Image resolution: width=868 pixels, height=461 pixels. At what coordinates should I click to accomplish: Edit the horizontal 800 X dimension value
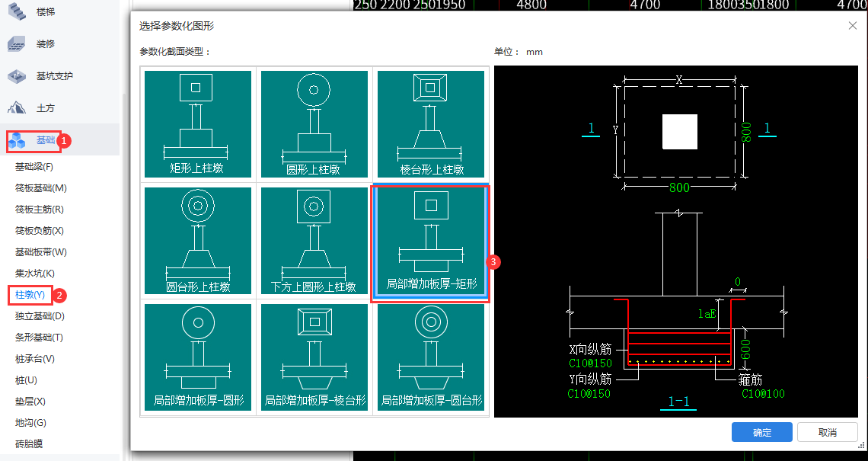[679, 187]
